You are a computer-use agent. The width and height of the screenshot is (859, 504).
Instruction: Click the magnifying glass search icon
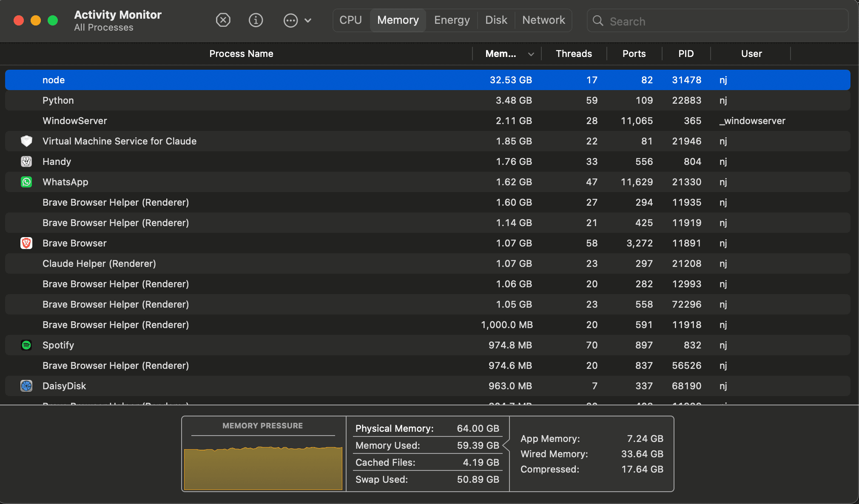pyautogui.click(x=598, y=21)
